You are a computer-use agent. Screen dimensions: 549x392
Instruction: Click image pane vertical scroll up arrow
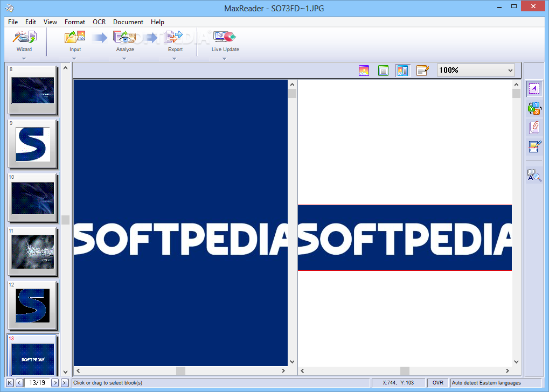point(293,85)
